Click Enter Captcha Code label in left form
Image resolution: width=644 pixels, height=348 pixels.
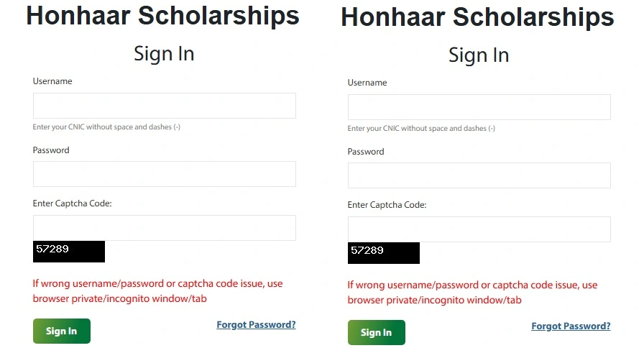(72, 203)
